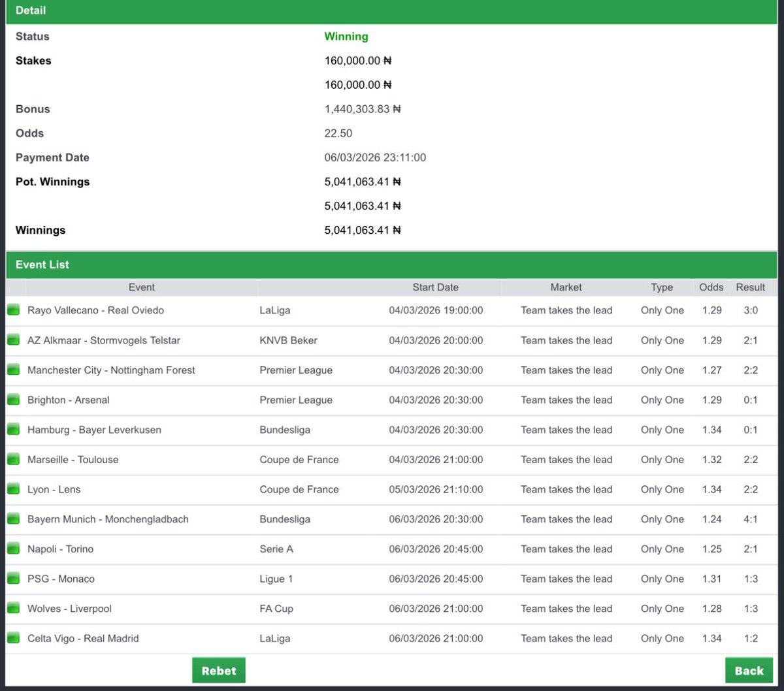Click the winning indicator for PSG - Monaco
The width and height of the screenshot is (784, 691).
point(13,579)
